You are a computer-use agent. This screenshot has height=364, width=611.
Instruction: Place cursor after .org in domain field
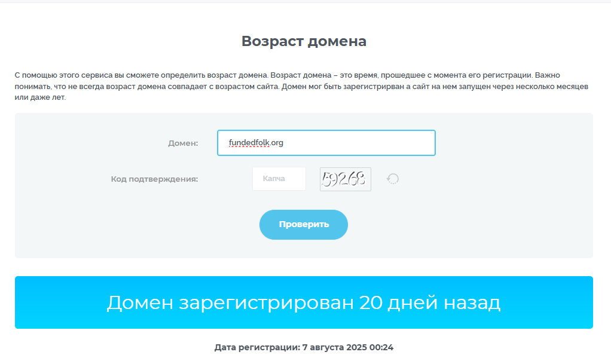tap(283, 143)
